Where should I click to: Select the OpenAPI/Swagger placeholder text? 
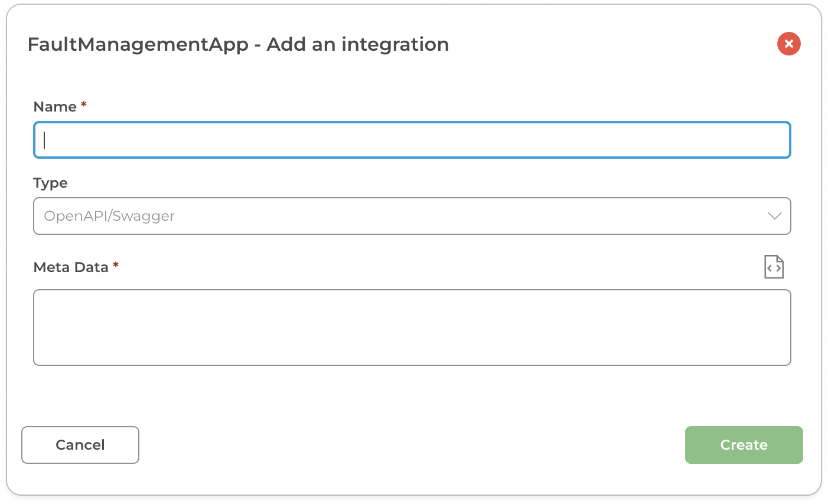pyautogui.click(x=109, y=216)
